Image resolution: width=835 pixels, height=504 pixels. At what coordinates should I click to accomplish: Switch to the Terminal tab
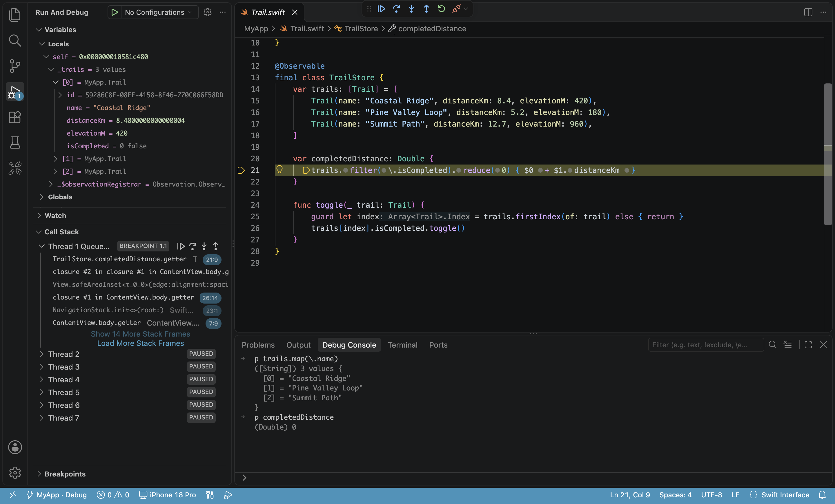tap(403, 345)
